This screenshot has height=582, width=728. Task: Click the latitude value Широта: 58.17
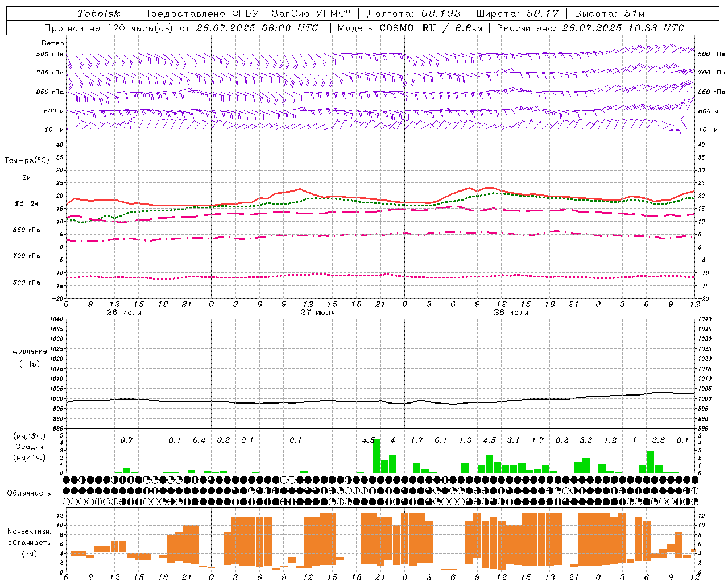pyautogui.click(x=517, y=14)
